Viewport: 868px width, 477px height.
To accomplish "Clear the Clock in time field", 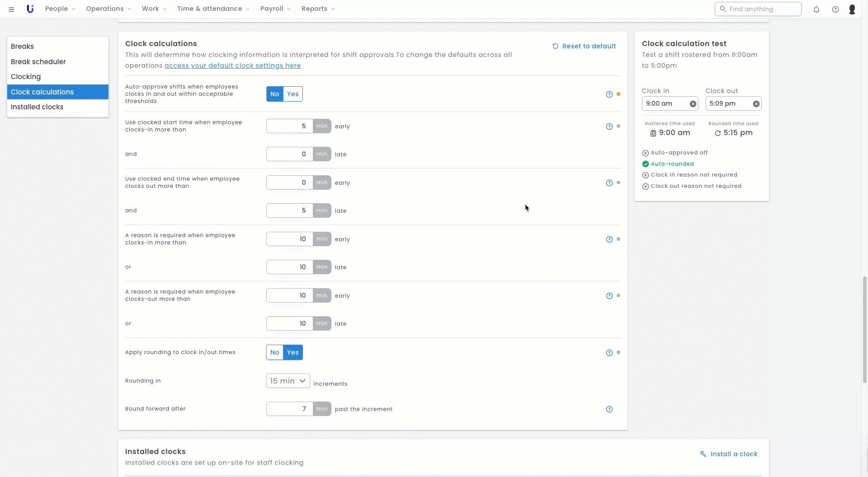I will [x=693, y=104].
